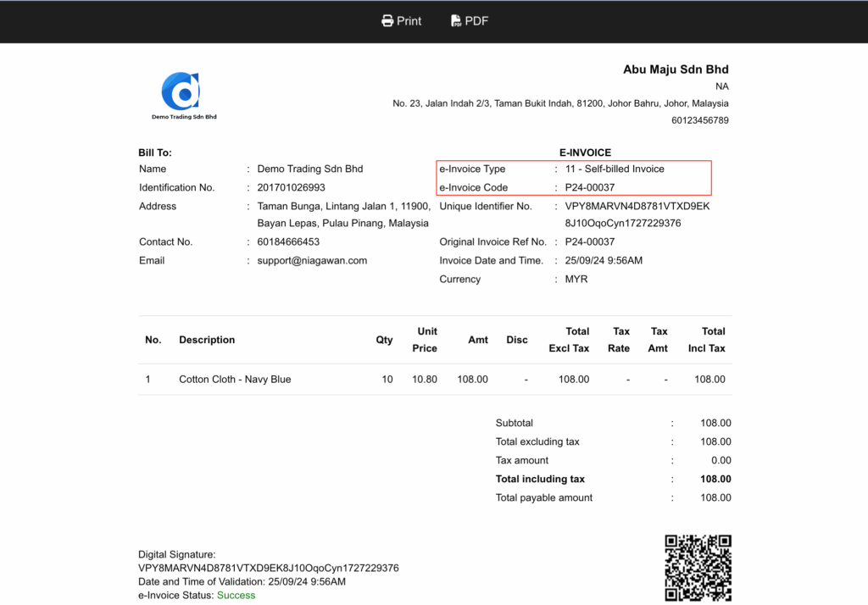Export the invoice via PDF button
The width and height of the screenshot is (868, 605).
(470, 21)
